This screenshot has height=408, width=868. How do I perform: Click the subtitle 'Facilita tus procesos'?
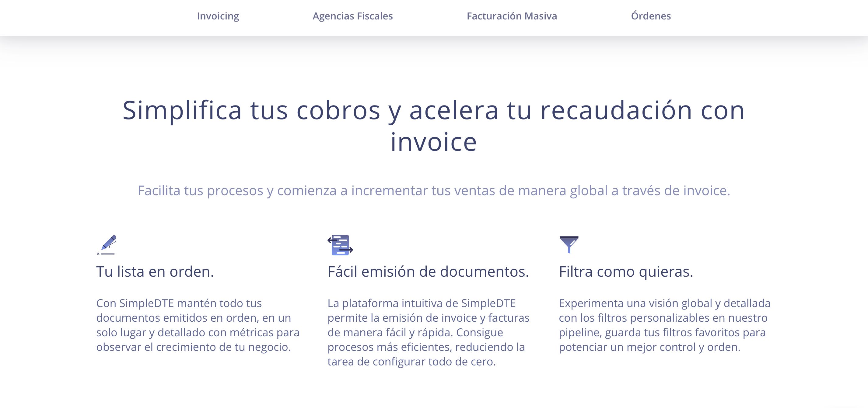pos(434,191)
